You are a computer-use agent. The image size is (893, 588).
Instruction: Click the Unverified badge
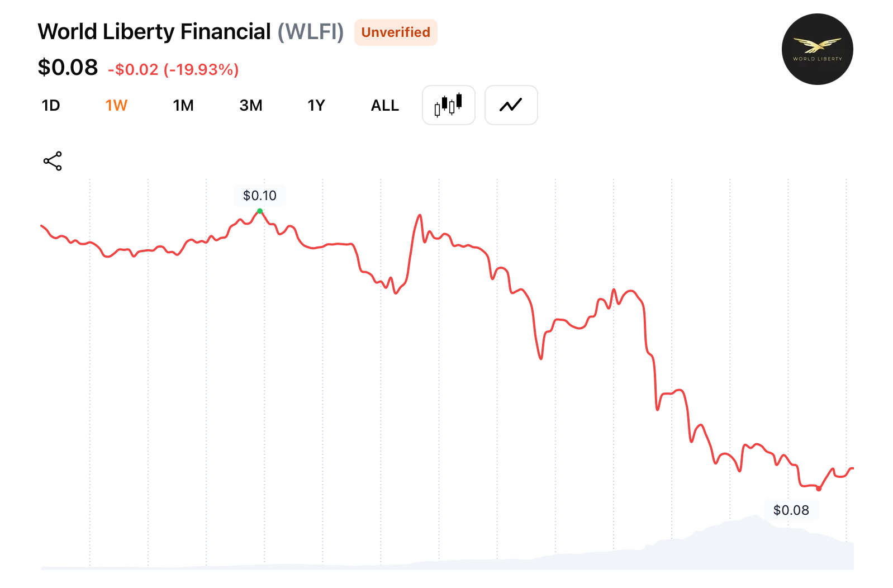click(x=396, y=32)
